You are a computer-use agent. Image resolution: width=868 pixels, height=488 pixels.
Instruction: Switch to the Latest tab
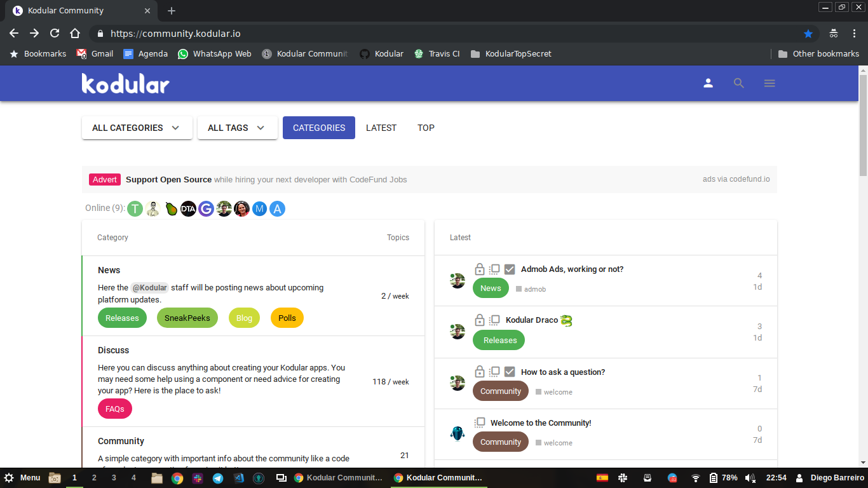[x=381, y=128]
